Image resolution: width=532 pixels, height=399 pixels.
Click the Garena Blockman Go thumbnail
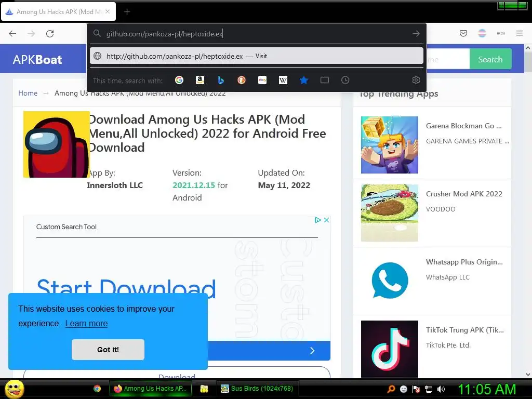(x=390, y=145)
